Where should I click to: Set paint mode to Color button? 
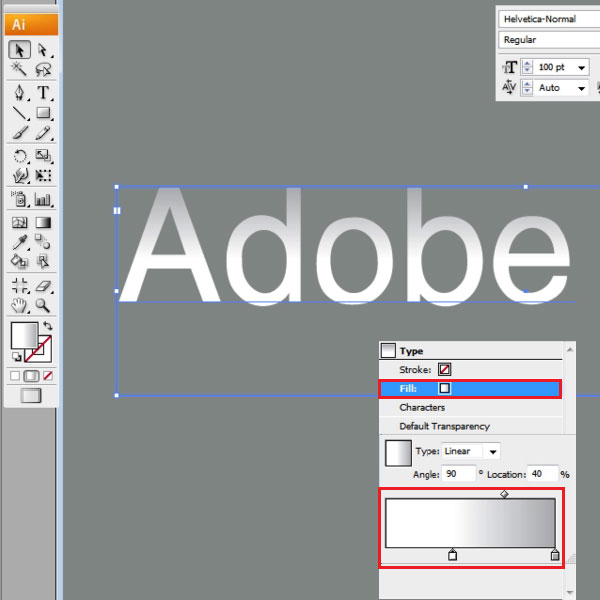tap(15, 376)
